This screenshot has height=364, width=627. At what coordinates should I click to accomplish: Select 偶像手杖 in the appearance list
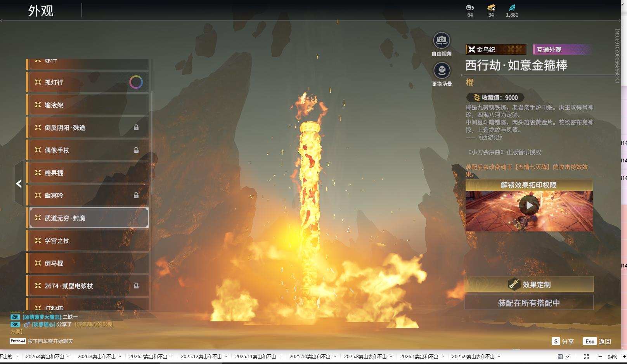[88, 150]
